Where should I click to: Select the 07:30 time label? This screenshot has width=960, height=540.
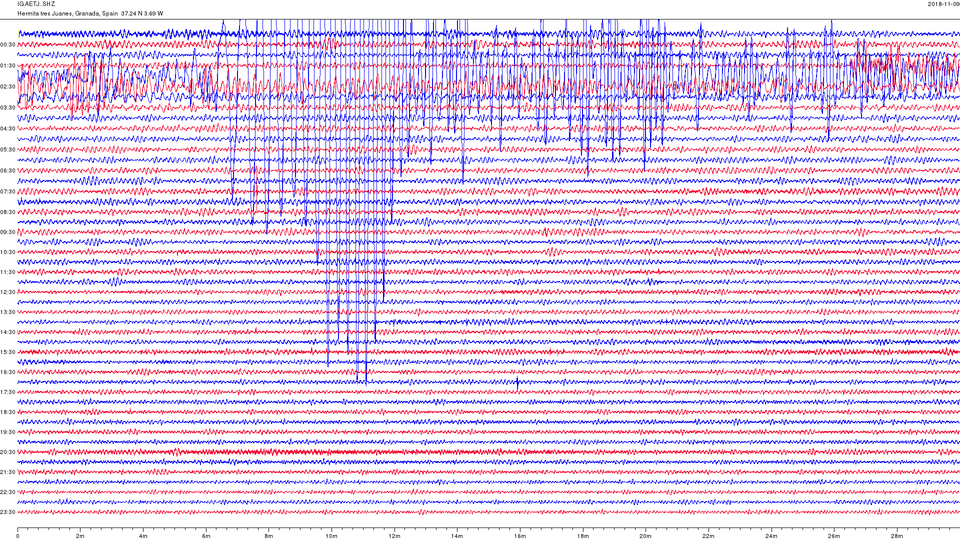click(x=8, y=191)
